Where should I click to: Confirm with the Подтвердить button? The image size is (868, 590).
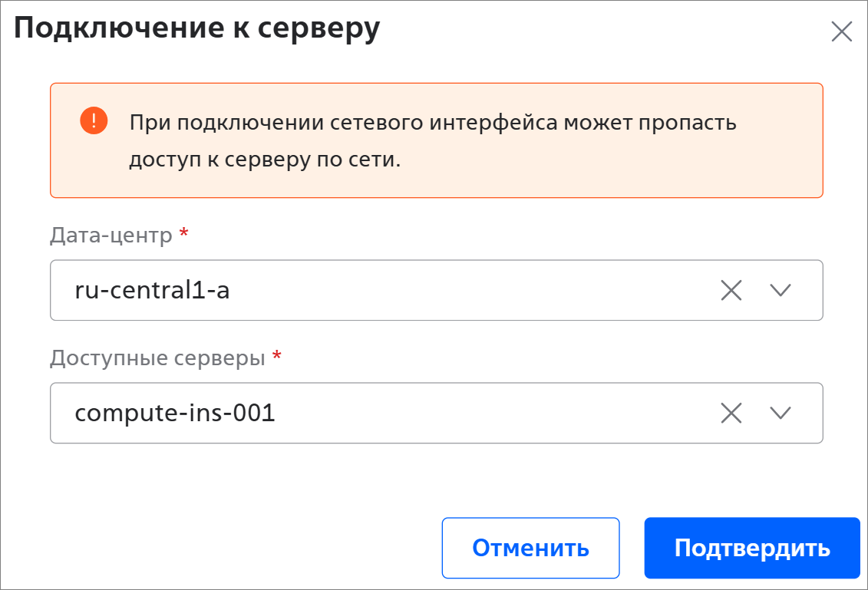[x=752, y=548]
